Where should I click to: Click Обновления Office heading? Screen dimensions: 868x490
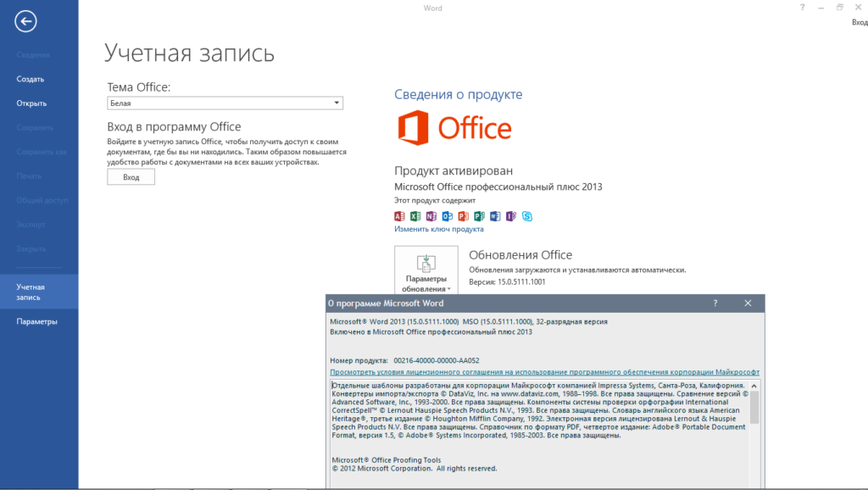coord(520,255)
